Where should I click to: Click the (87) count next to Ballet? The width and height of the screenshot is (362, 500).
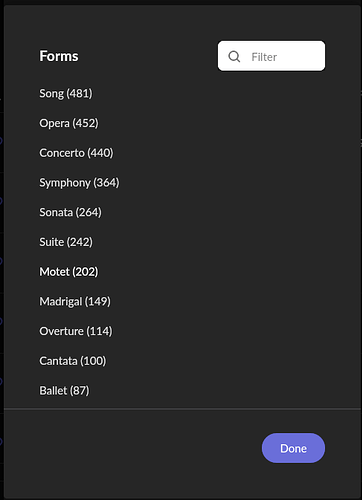point(79,390)
